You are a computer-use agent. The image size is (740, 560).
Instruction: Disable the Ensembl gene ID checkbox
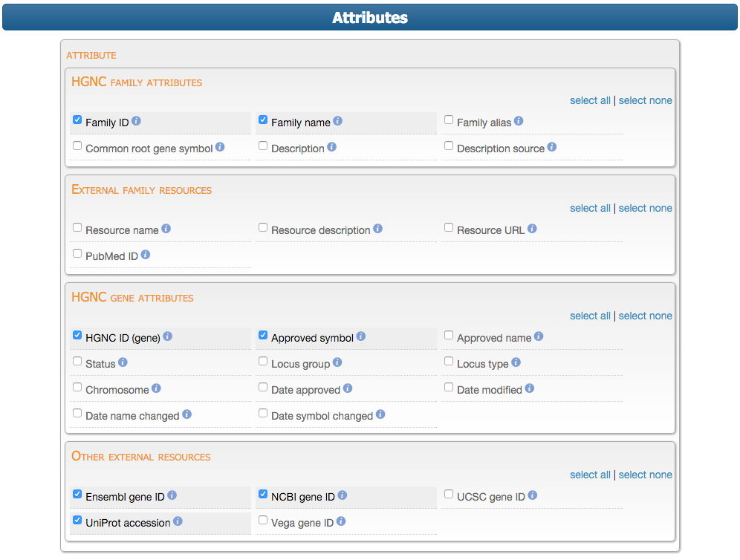click(x=77, y=495)
